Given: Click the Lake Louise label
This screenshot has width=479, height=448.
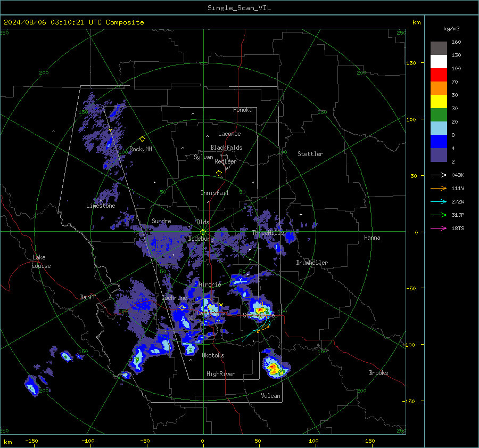Looking at the screenshot, I should coord(41,262).
